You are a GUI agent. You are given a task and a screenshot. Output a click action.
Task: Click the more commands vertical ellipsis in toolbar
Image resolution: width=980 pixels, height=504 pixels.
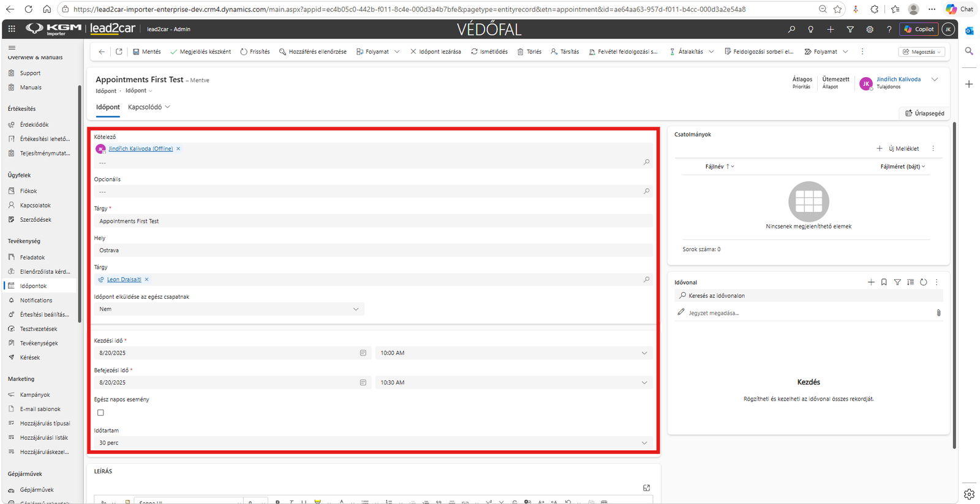click(x=862, y=51)
